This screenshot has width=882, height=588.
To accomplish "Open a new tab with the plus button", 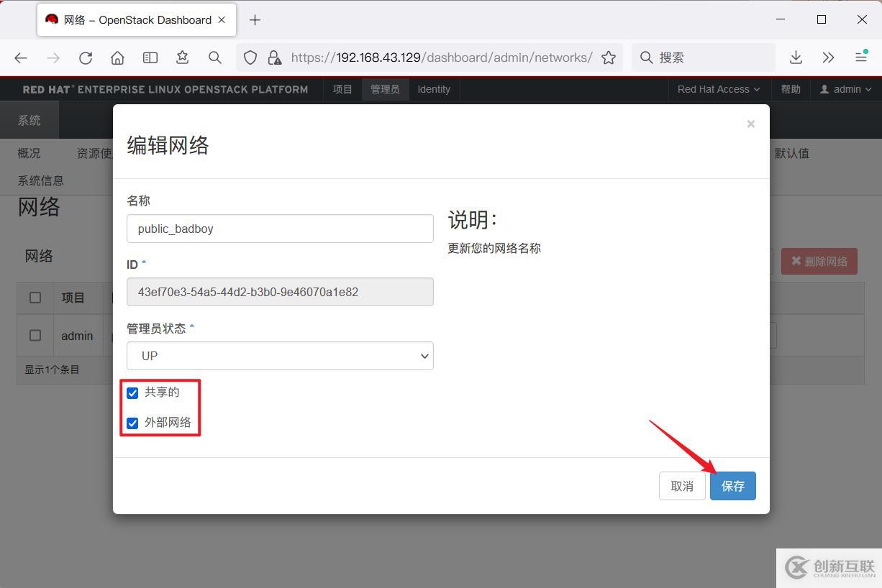I will click(x=255, y=20).
